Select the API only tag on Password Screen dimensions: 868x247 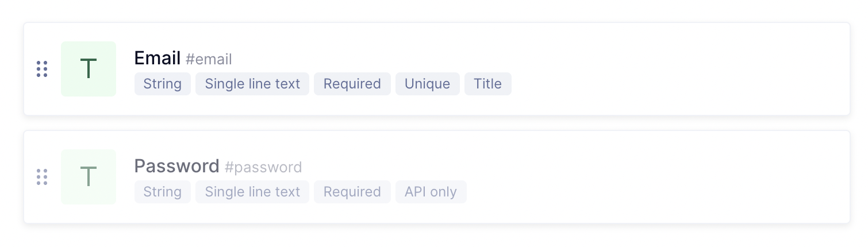431,192
